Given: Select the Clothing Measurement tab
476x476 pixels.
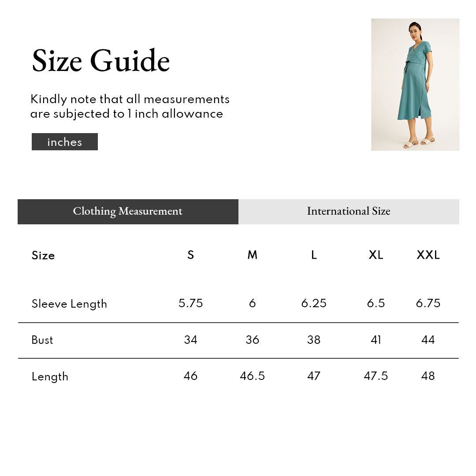Looking at the screenshot, I should tap(128, 212).
